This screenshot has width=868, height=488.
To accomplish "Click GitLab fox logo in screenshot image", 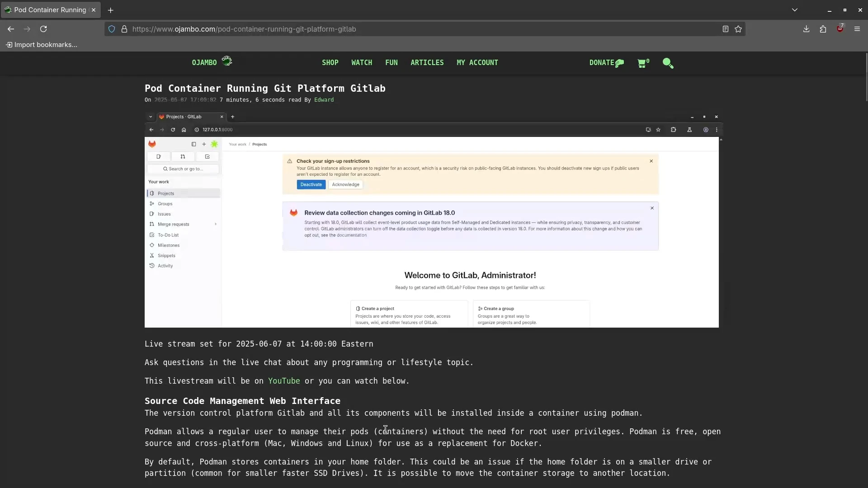I will click(152, 144).
